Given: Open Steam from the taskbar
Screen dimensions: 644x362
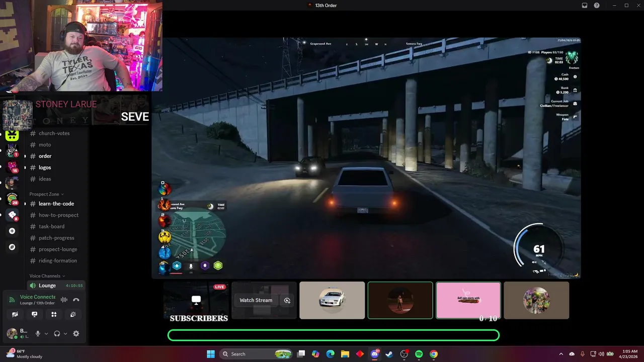Looking at the screenshot, I should pos(389,354).
